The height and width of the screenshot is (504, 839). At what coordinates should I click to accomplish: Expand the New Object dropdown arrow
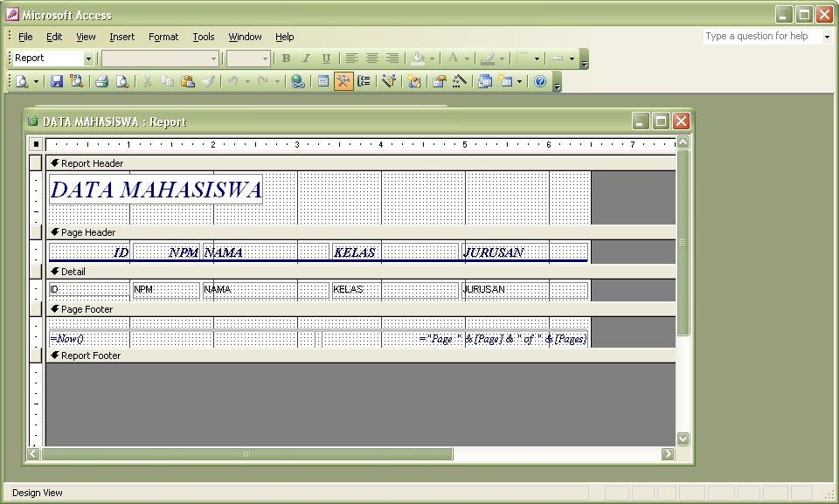pyautogui.click(x=519, y=82)
